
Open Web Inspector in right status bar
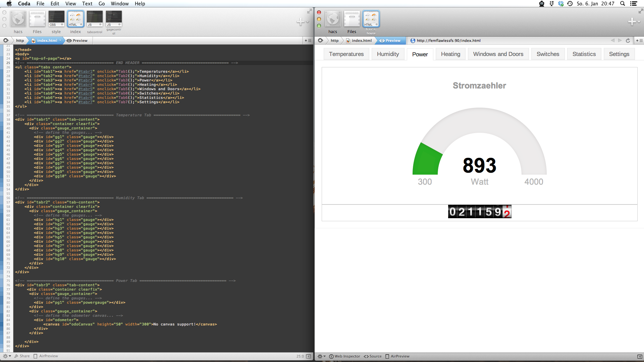344,356
